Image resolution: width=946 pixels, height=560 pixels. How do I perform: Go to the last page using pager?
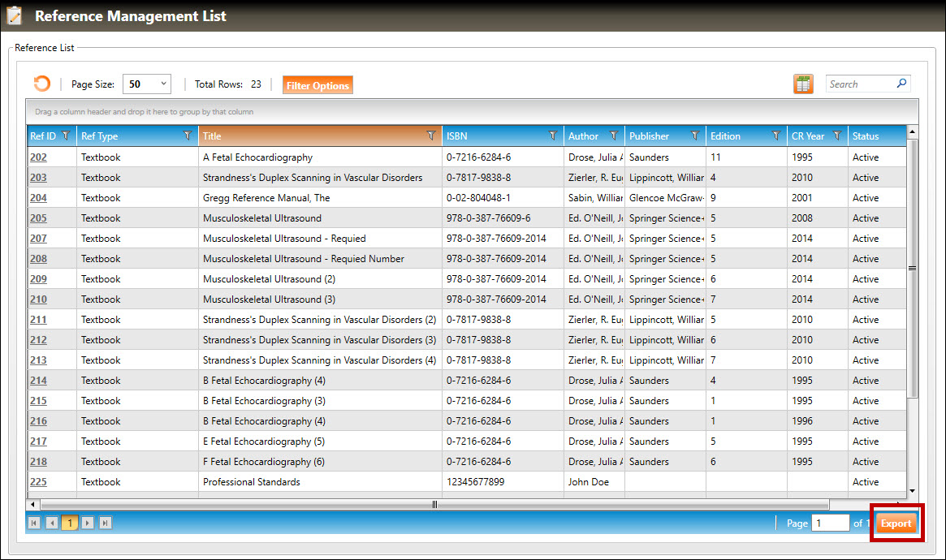click(x=106, y=523)
